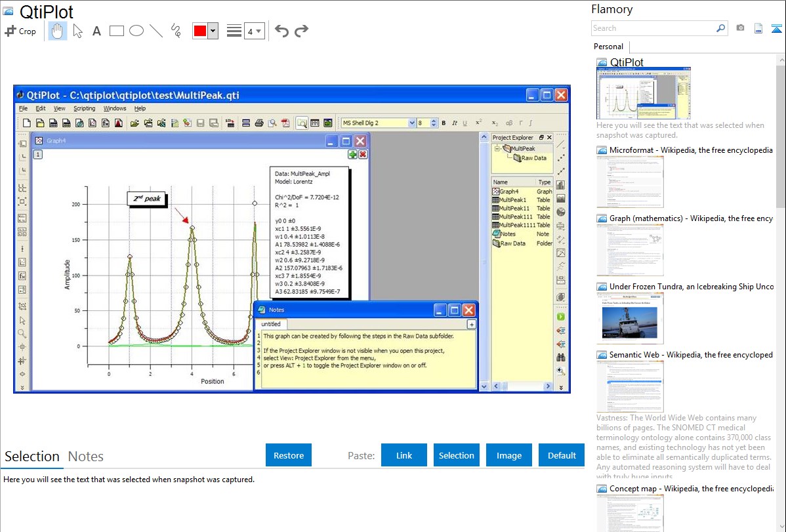Click the camera snapshot icon
Image resolution: width=786 pixels, height=532 pixels.
point(740,28)
